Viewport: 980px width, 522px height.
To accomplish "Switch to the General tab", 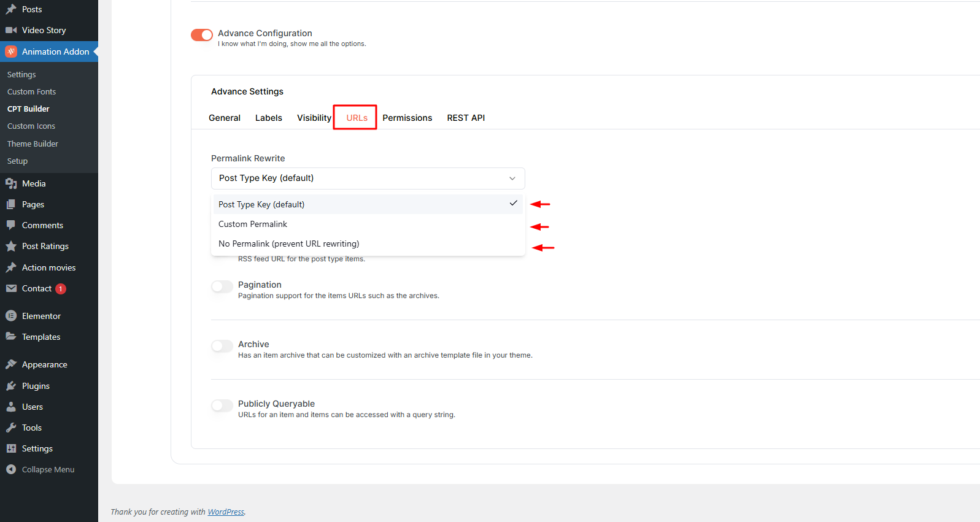I will 225,118.
